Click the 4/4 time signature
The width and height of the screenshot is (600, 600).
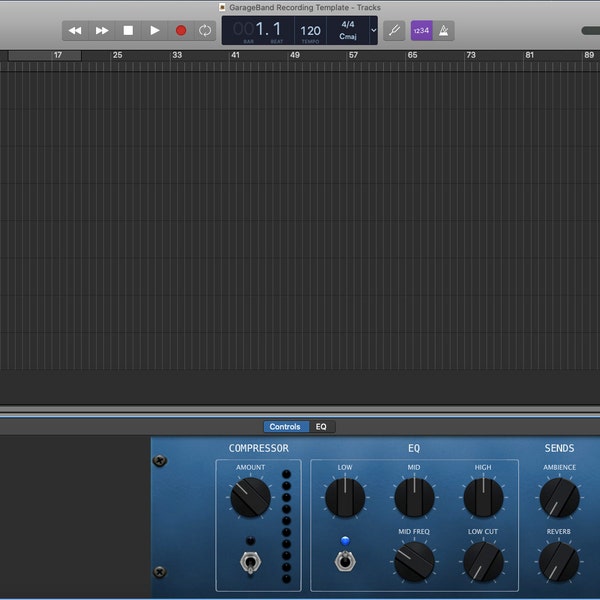click(348, 24)
